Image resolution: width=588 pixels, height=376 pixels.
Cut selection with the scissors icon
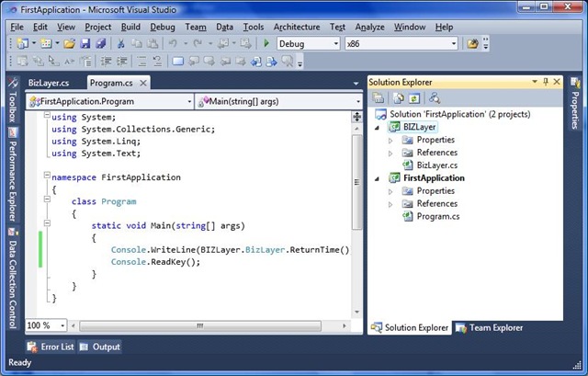pos(120,43)
